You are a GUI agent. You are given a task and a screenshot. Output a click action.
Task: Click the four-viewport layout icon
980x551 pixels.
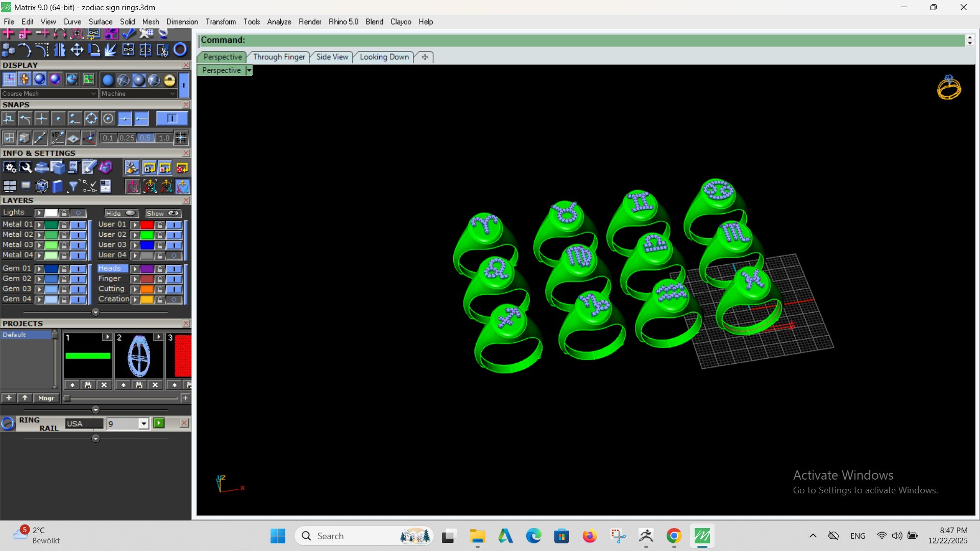(9, 186)
